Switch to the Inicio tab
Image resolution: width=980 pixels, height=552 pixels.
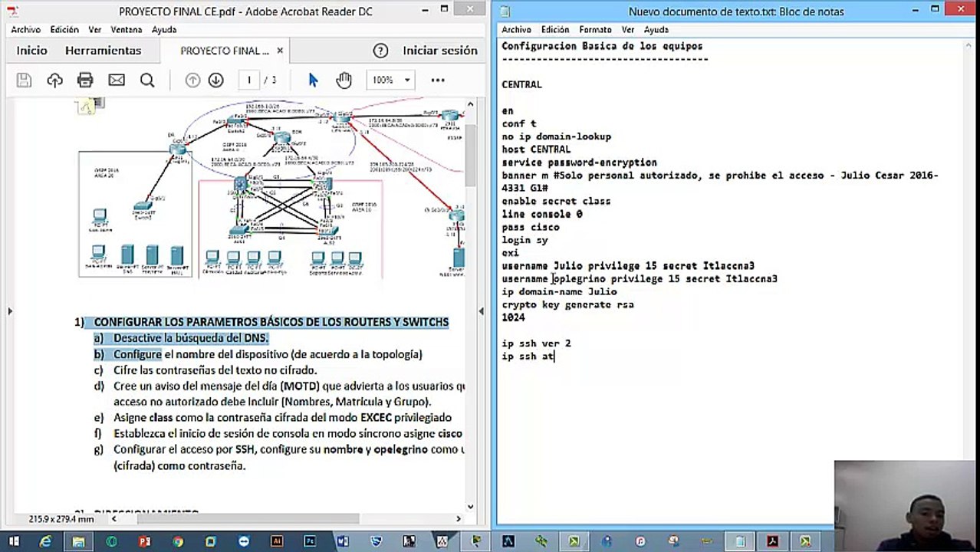[31, 51]
